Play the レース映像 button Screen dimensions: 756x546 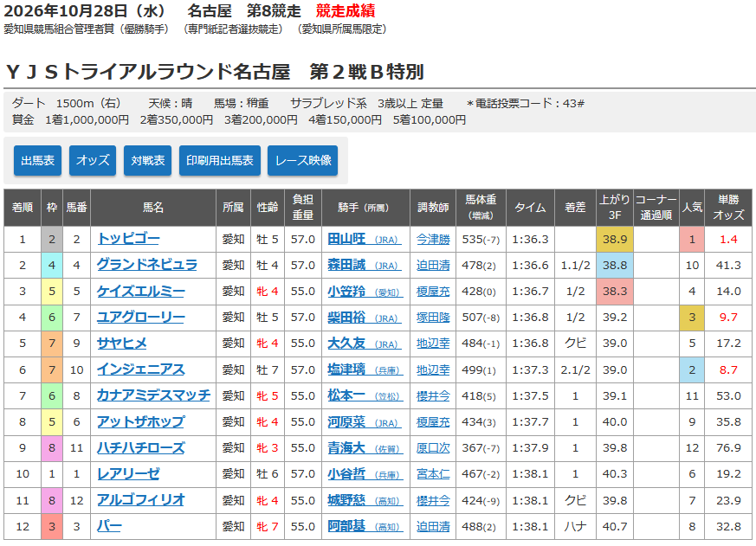pyautogui.click(x=303, y=160)
